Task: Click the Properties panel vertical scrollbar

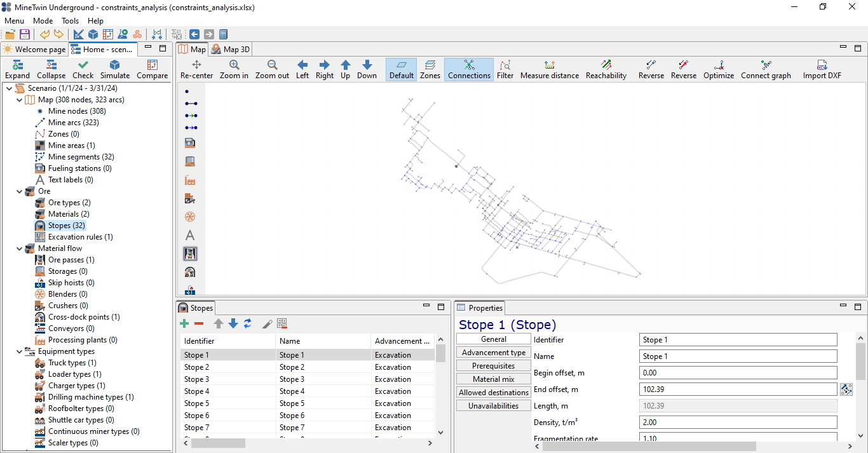Action: pyautogui.click(x=861, y=361)
